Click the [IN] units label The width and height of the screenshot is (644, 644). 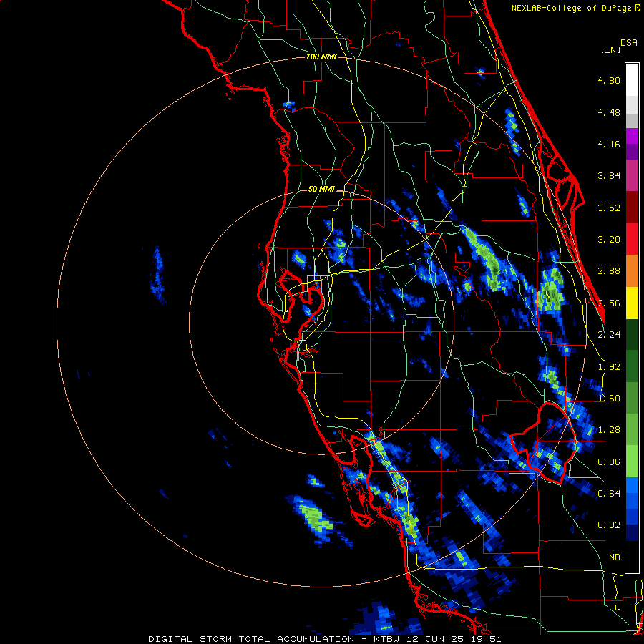pyautogui.click(x=610, y=49)
